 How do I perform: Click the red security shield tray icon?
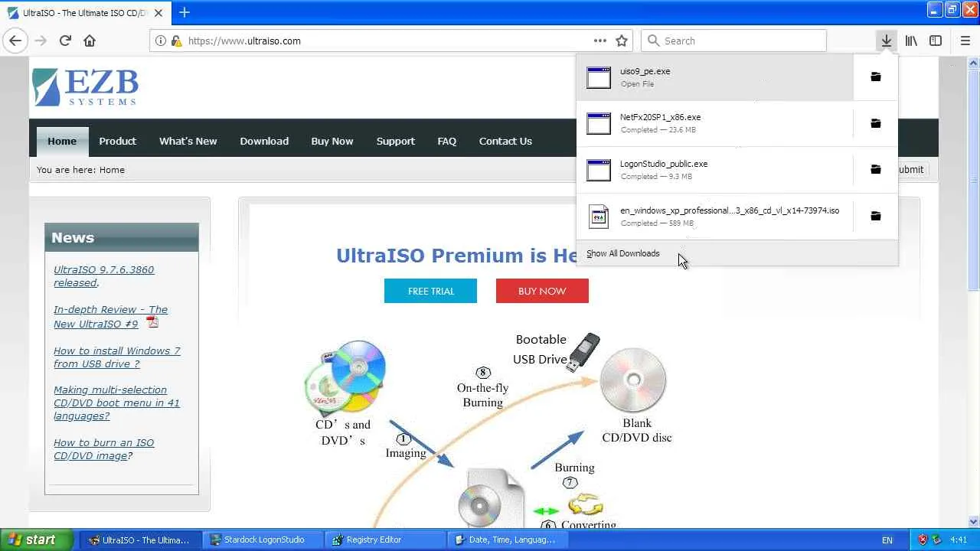pyautogui.click(x=923, y=540)
